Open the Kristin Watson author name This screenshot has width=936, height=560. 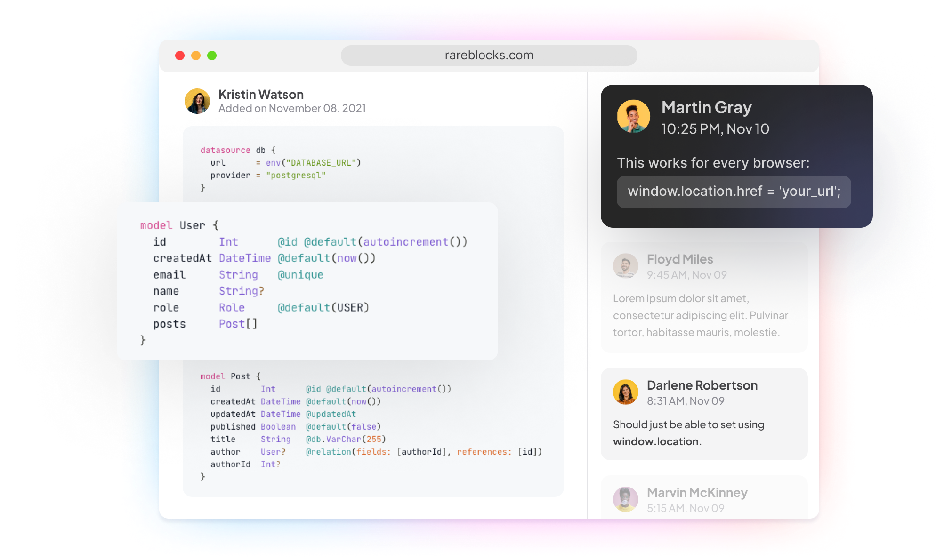coord(261,95)
